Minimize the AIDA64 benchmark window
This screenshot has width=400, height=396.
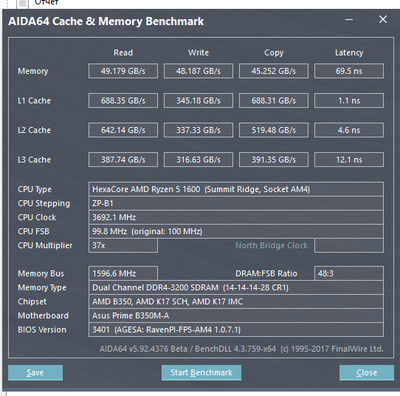[349, 20]
